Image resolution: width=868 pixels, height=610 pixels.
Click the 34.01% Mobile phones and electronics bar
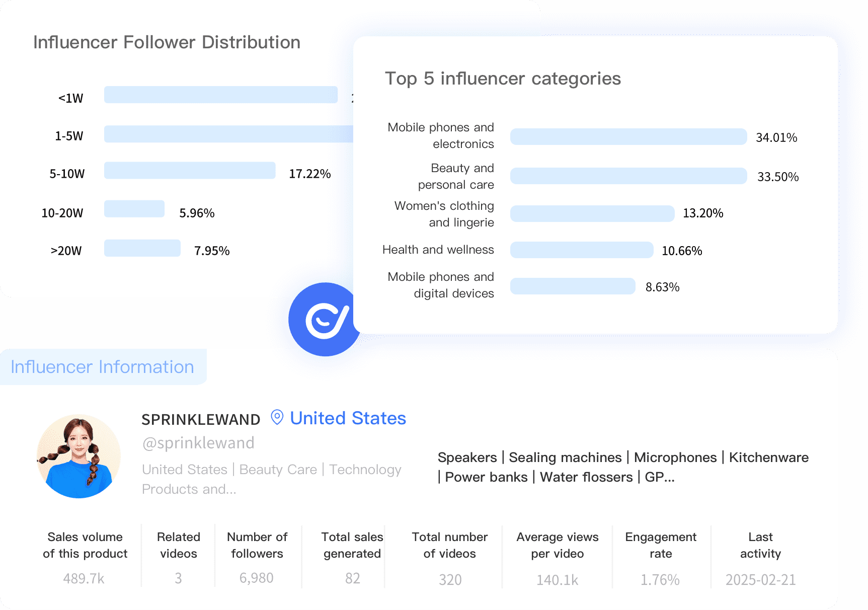point(628,137)
